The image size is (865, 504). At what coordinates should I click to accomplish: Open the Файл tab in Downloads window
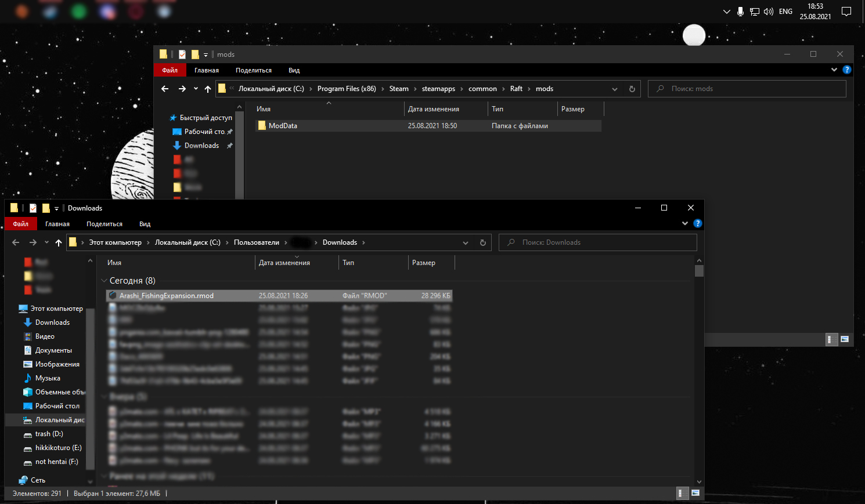pyautogui.click(x=21, y=224)
